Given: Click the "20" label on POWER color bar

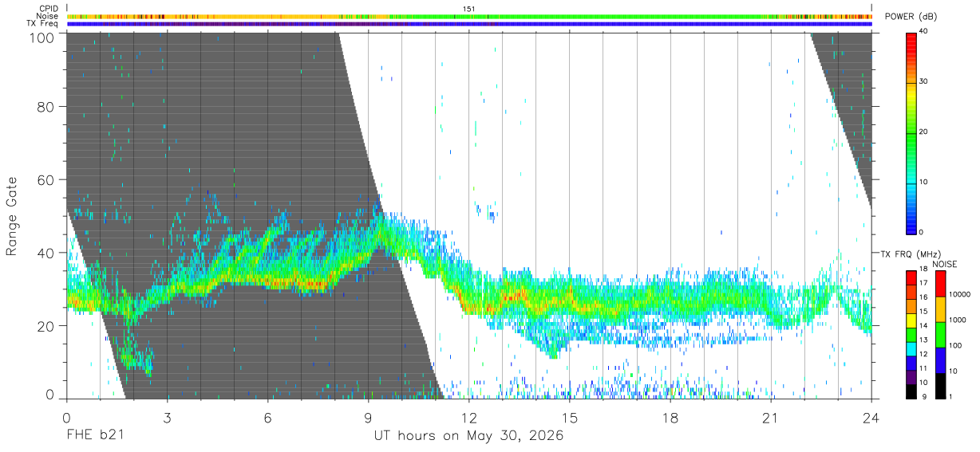Looking at the screenshot, I should click(923, 132).
